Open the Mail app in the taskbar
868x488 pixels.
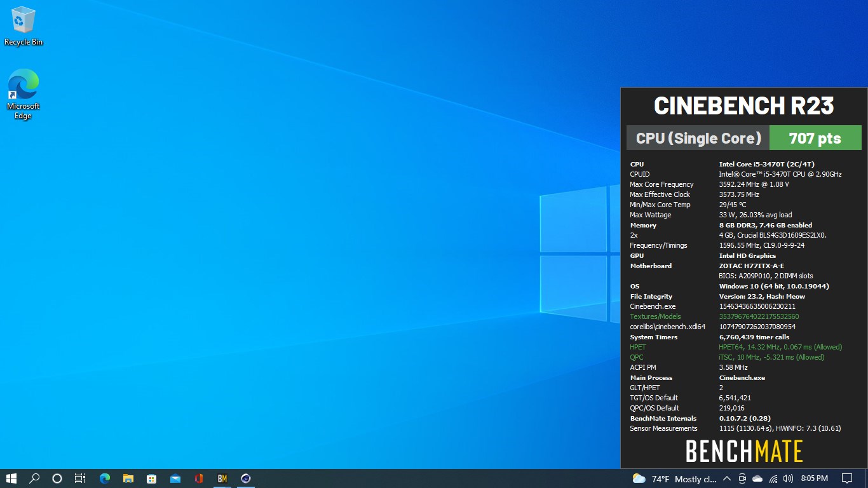[x=175, y=478]
